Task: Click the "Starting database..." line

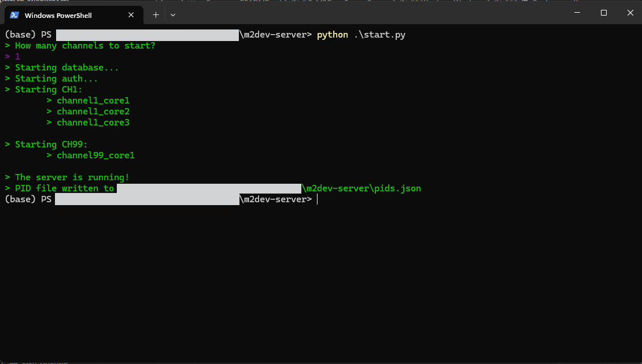Action: (x=67, y=68)
